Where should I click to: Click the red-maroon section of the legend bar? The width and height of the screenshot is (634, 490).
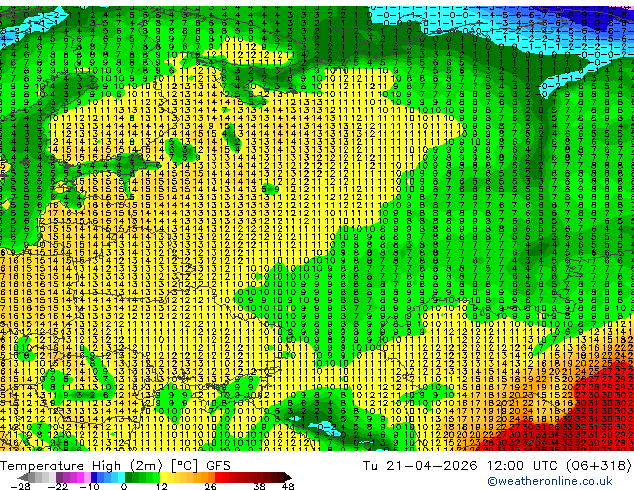click(x=253, y=477)
